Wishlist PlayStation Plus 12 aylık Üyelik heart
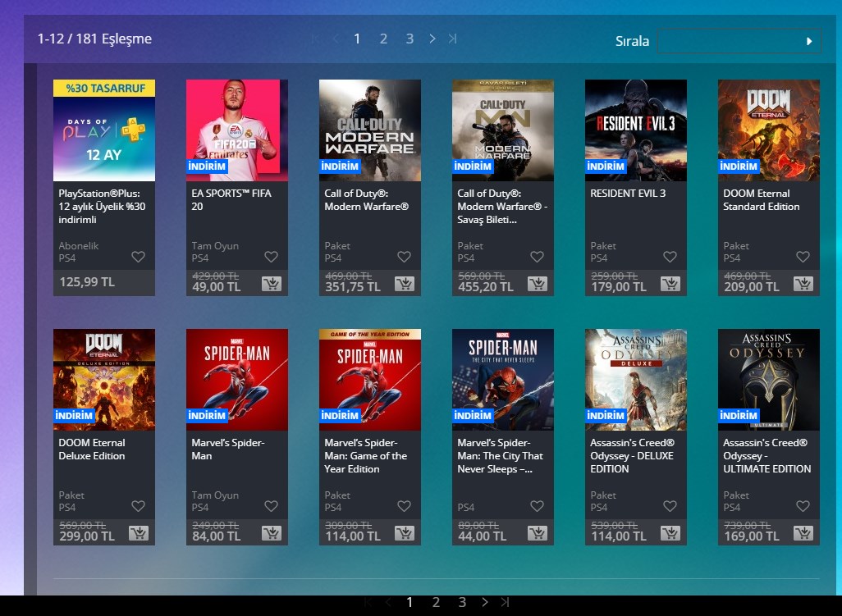 coord(139,257)
